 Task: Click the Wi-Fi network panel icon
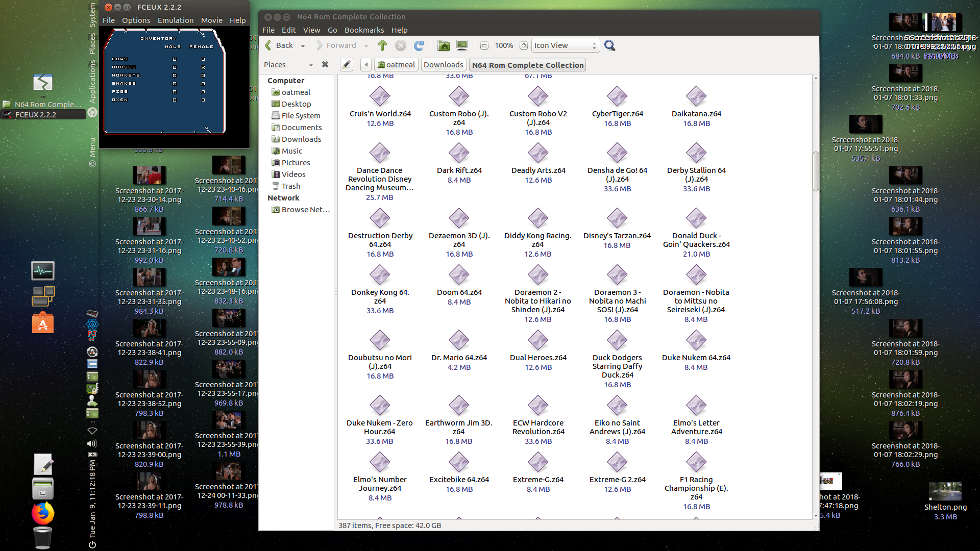(92, 431)
